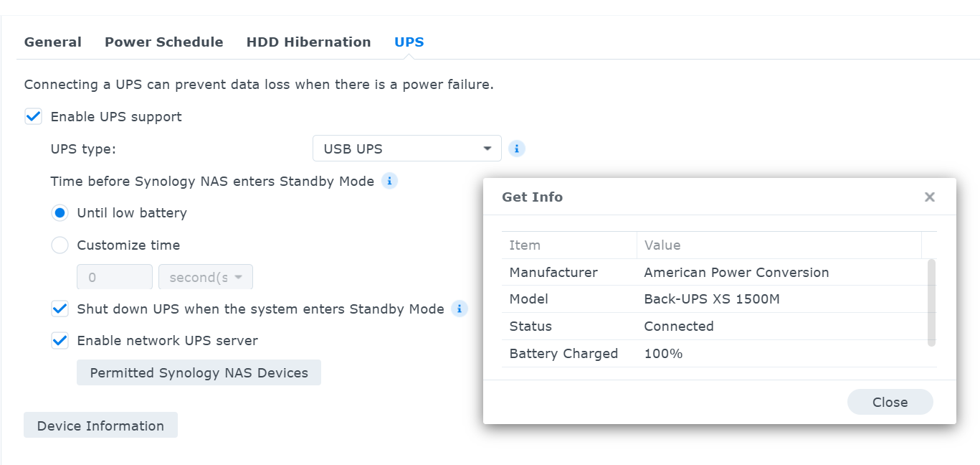Click info icon next to UPS type
Viewport: 980px width, 465px height.
click(x=517, y=149)
